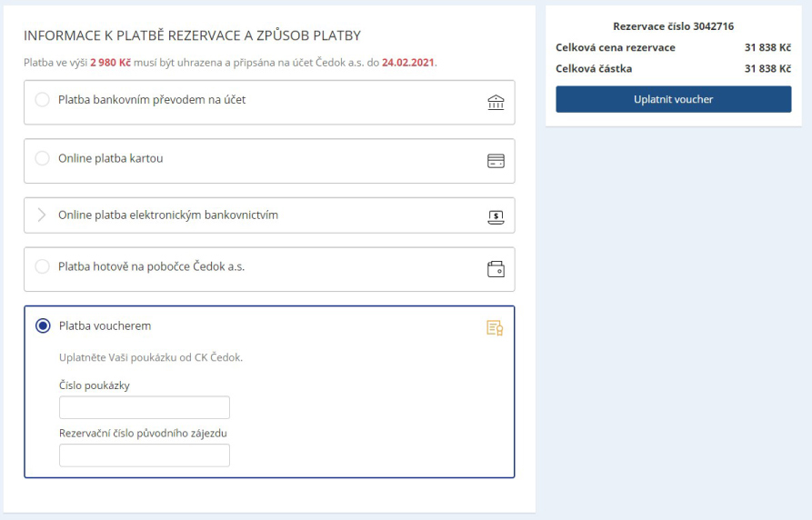
Task: Expand the chevron for 'Online platba elektronickým bankovnictvím'
Action: click(42, 215)
